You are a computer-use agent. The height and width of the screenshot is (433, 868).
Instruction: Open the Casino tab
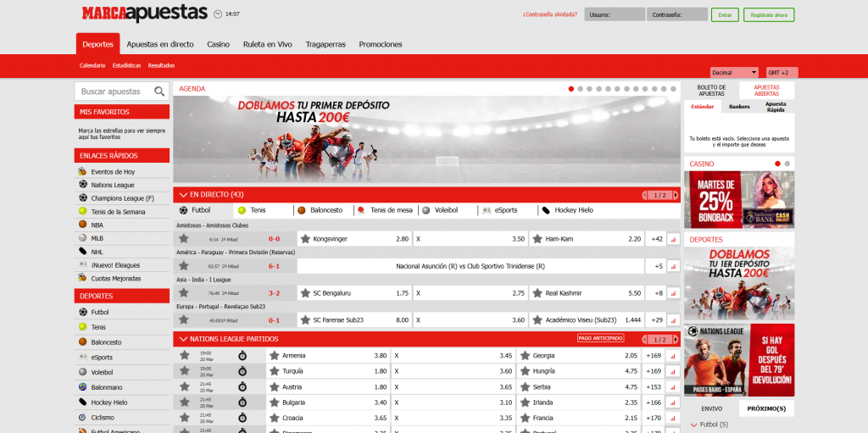tap(218, 44)
